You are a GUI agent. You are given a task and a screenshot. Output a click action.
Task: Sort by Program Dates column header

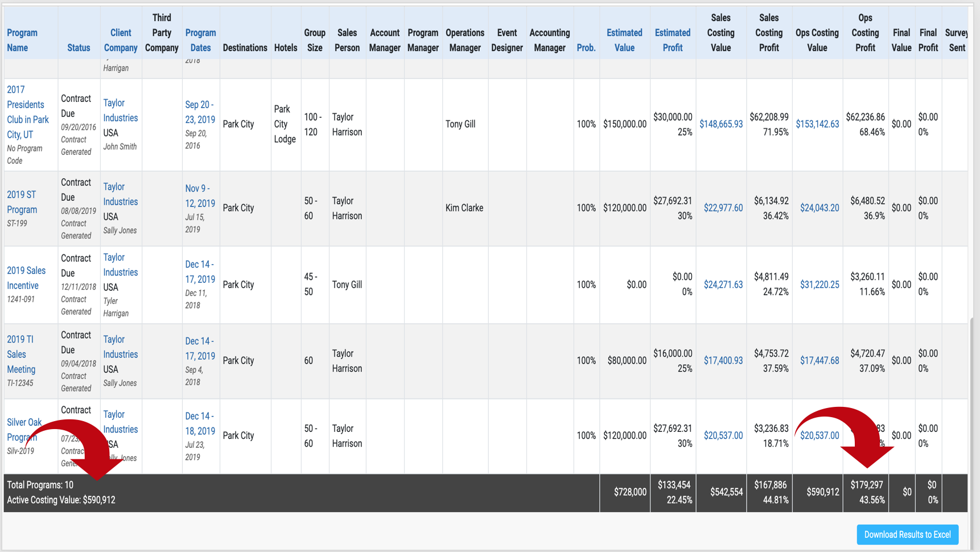200,40
